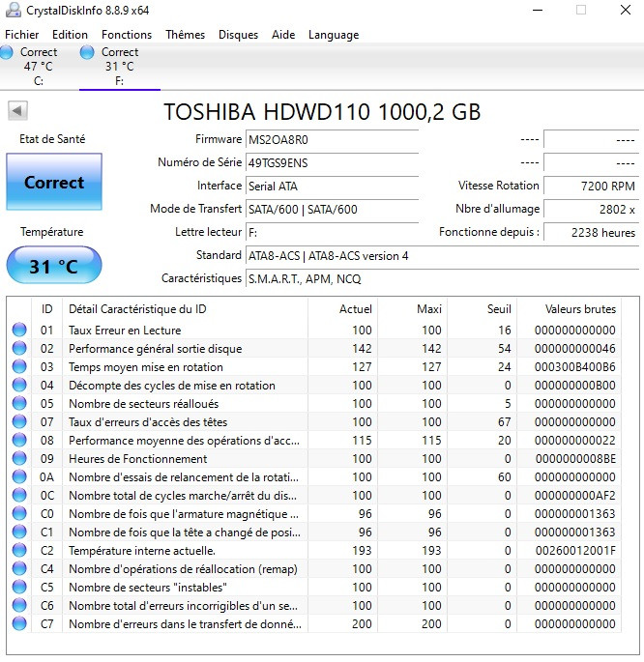Click the Valeurs brutes column header
Screen dimensions: 644x662
(x=580, y=309)
